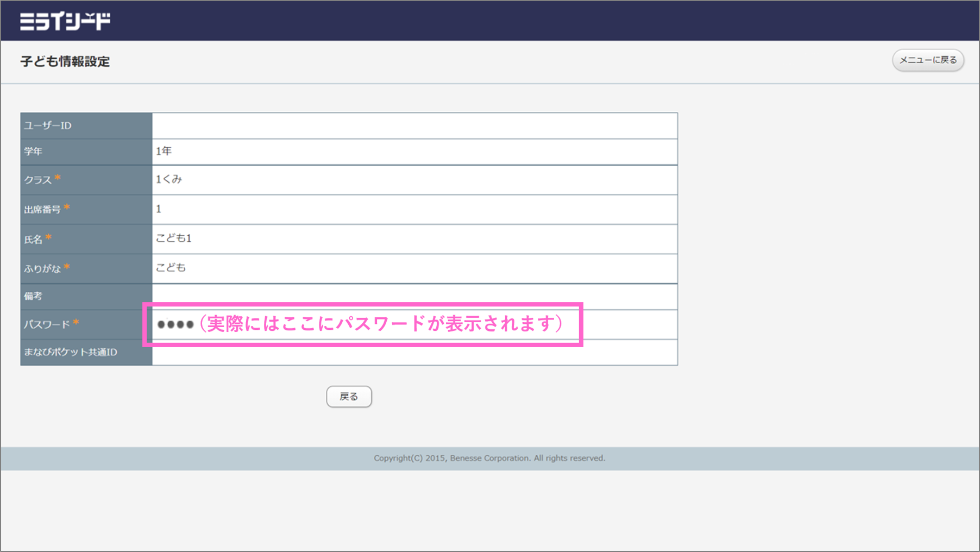Click the 子ども情報設定 page title
The height and width of the screenshot is (552, 980).
click(66, 62)
